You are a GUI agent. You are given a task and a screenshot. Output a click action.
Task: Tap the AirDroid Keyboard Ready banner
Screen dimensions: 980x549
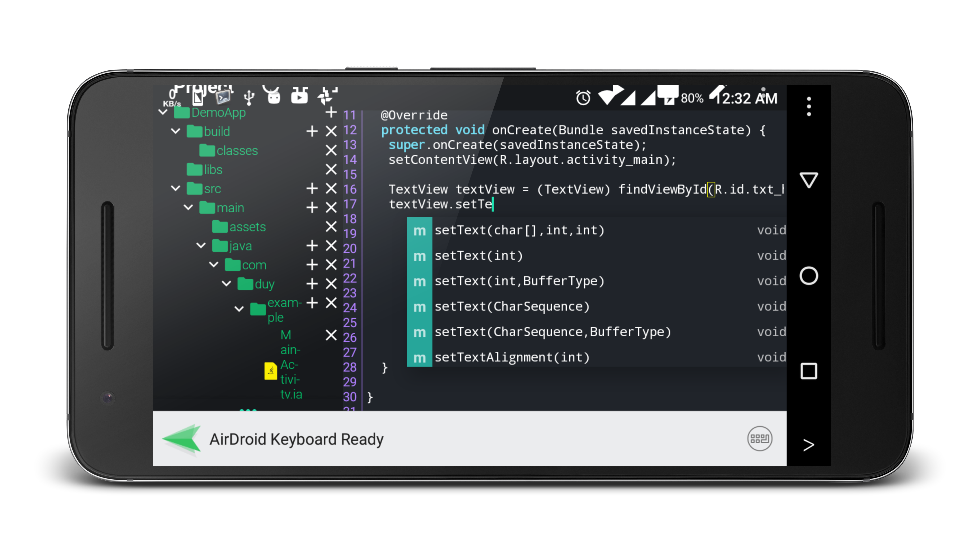click(297, 439)
